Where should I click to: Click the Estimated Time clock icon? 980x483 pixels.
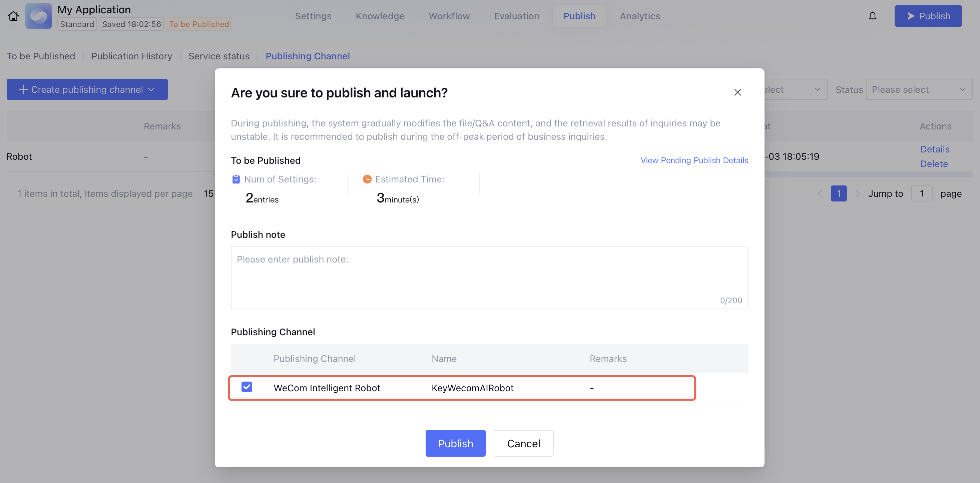point(367,179)
